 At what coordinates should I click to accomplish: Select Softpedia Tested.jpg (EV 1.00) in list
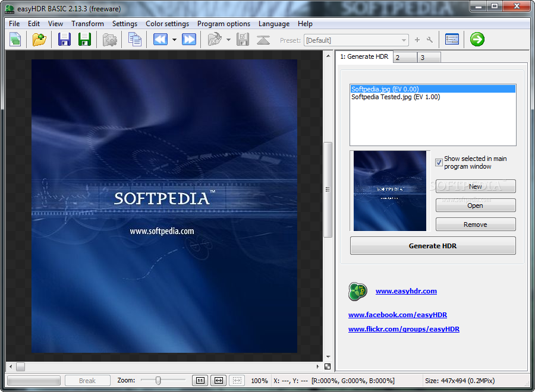pos(433,97)
